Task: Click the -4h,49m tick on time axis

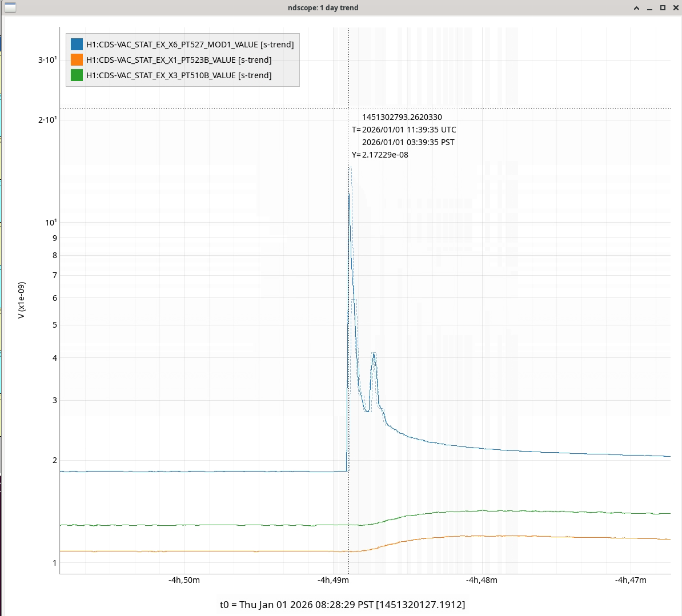Action: tap(333, 580)
